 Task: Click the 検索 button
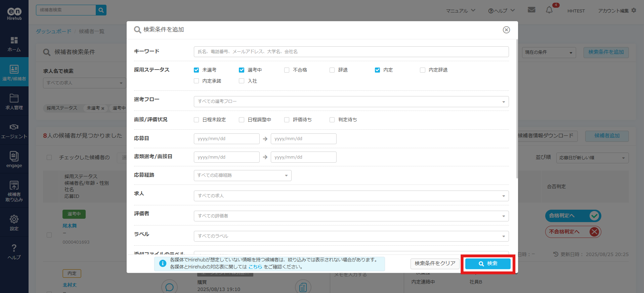(x=488, y=264)
